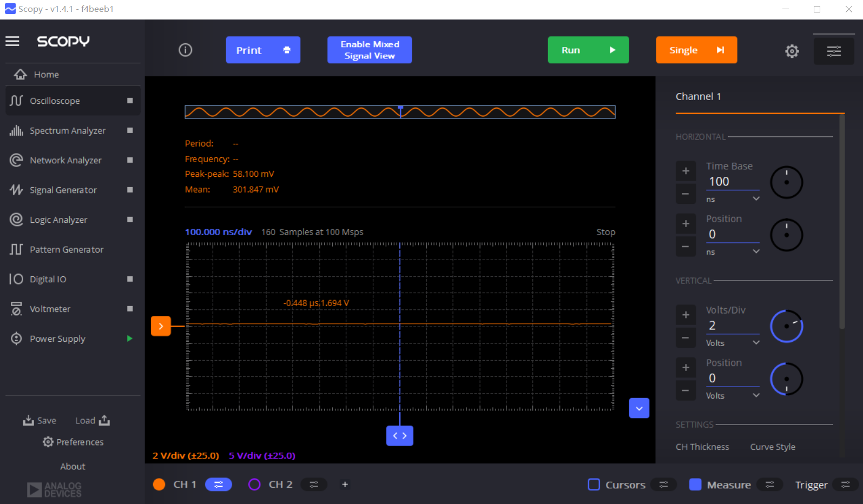Decrease Time Base with minus
The image size is (863, 504).
(686, 194)
